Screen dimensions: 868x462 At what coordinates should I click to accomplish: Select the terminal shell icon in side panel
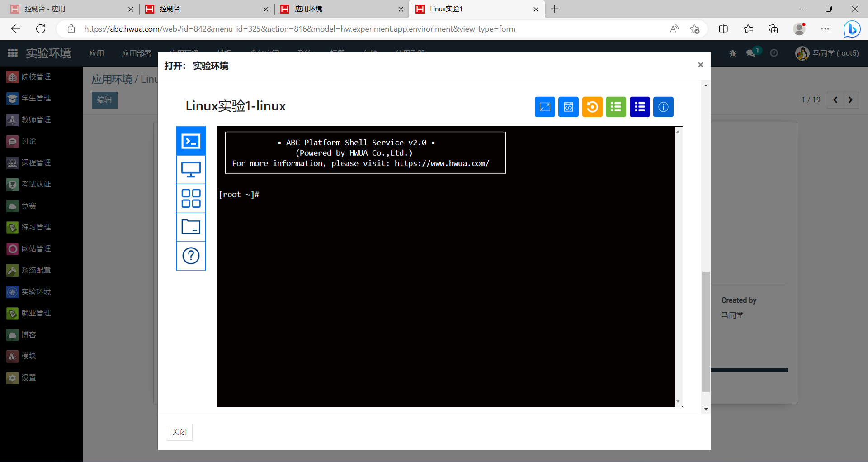tap(191, 141)
